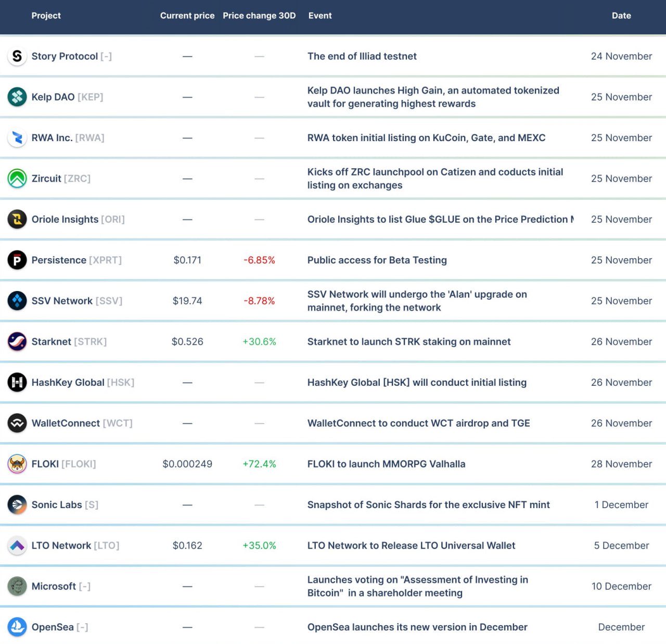Viewport: 666px width, 644px height.
Task: Click the FLOKI viking dog icon
Action: [x=17, y=464]
